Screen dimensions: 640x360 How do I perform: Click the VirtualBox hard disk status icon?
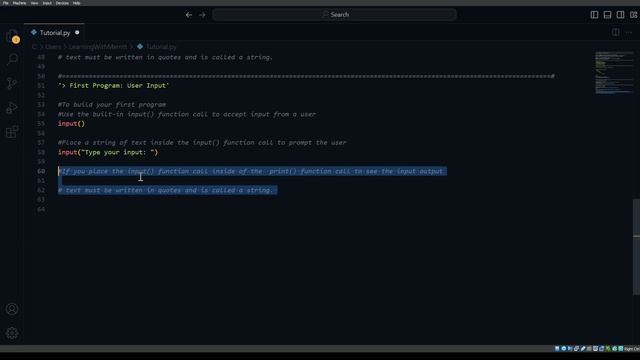557,349
